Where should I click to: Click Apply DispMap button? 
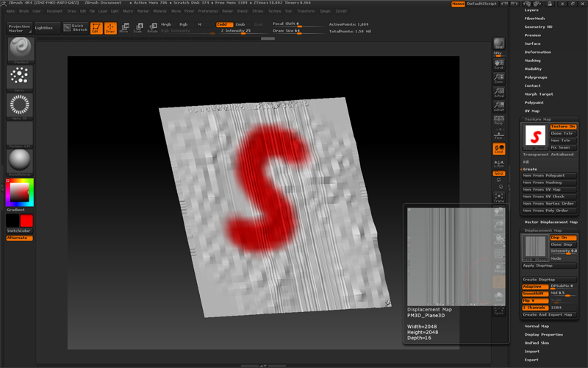[549, 266]
